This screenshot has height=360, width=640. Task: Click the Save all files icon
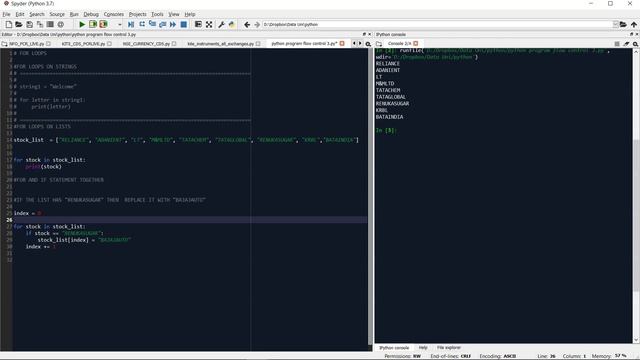click(40, 24)
